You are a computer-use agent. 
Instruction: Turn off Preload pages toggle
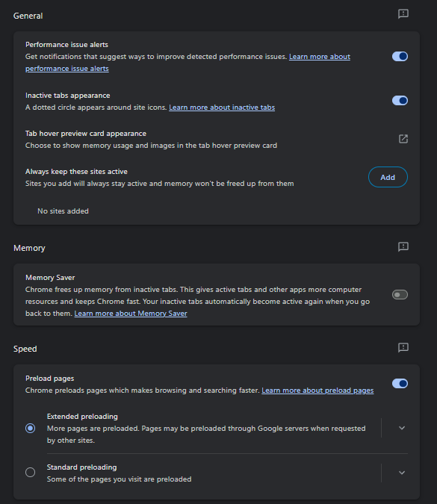click(400, 384)
